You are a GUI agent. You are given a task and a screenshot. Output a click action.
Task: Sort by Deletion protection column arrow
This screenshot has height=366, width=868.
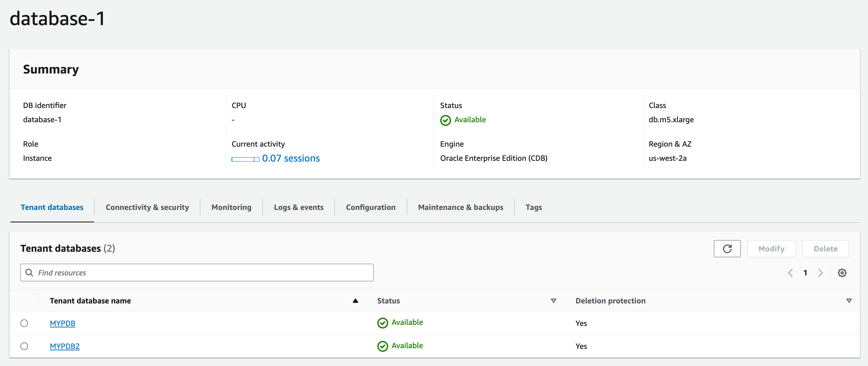[849, 301]
